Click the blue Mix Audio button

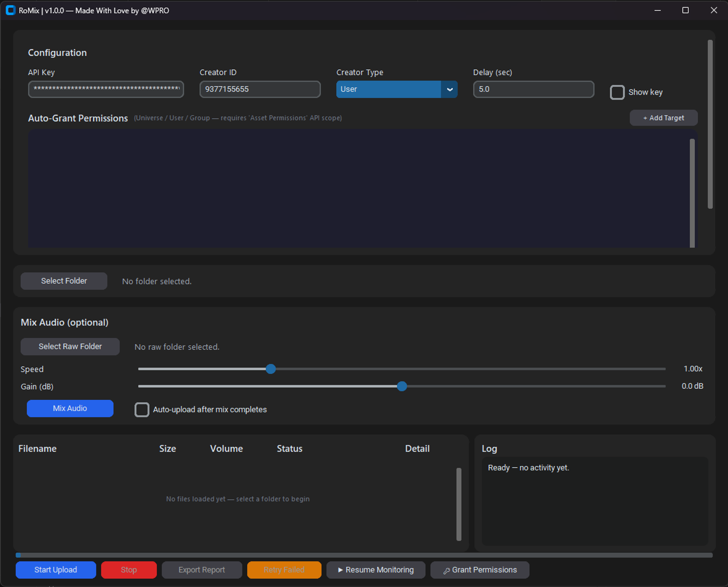pyautogui.click(x=70, y=408)
